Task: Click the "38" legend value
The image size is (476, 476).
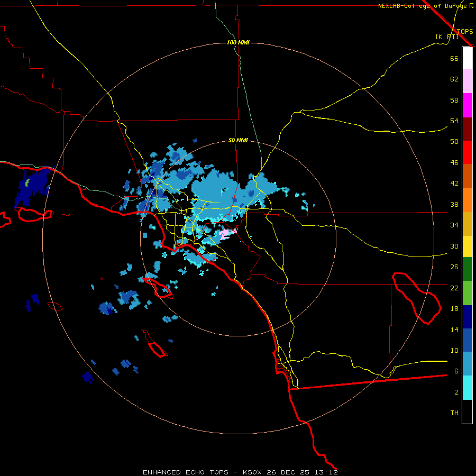Action: (x=454, y=205)
